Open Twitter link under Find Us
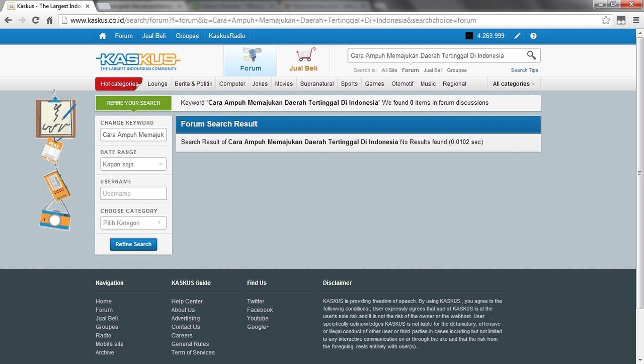644x364 pixels. pos(256,301)
